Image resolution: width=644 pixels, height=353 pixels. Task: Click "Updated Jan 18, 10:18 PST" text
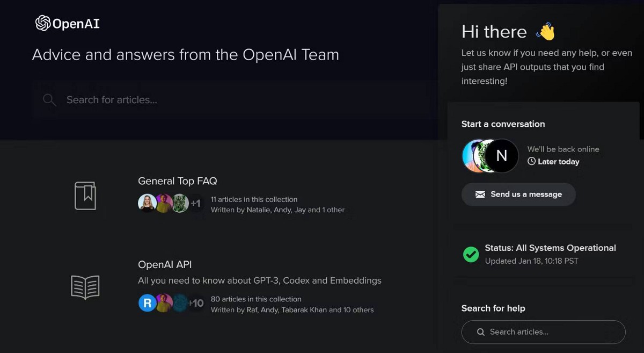click(x=532, y=261)
